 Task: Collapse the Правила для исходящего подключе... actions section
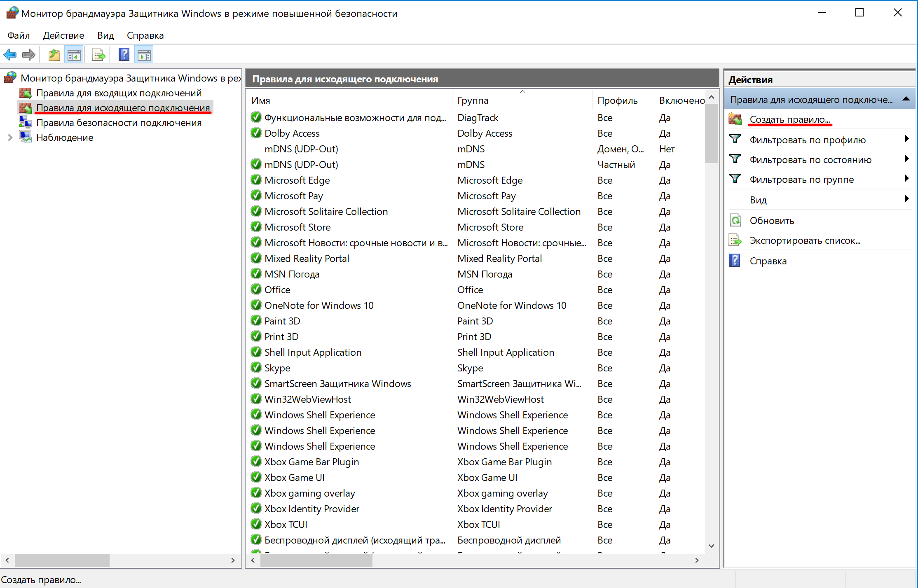pyautogui.click(x=906, y=99)
